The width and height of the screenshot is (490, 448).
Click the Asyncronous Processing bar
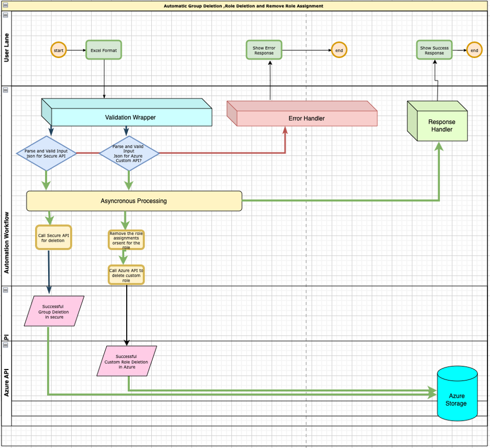(134, 201)
